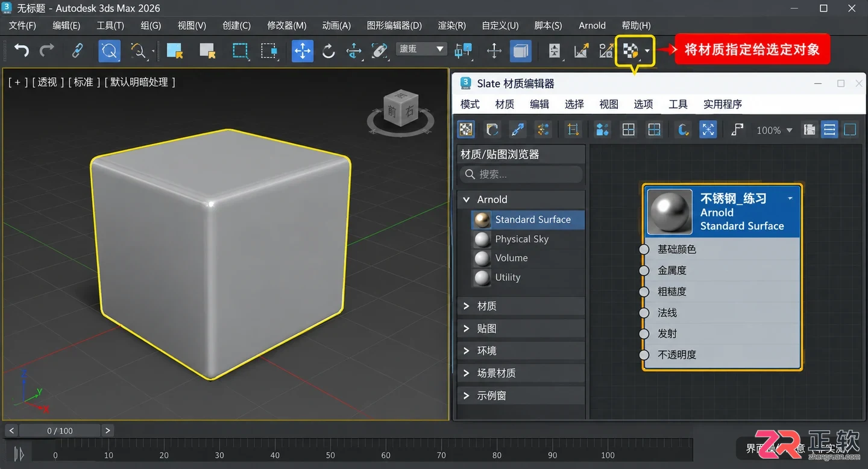Activate the Select and Rotate tool

point(329,51)
